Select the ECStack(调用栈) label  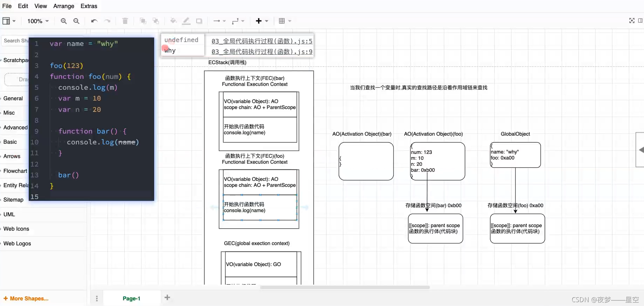[x=227, y=62]
